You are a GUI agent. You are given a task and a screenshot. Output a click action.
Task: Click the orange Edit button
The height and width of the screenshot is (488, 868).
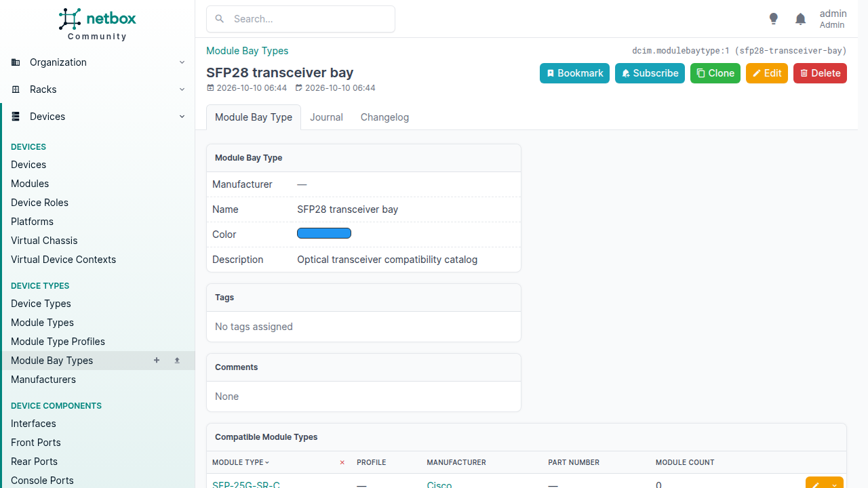tap(767, 73)
